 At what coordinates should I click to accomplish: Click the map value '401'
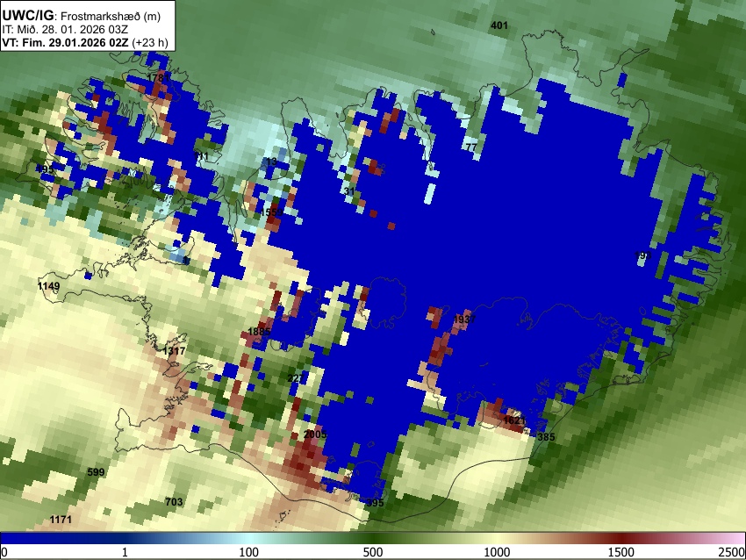pos(499,25)
